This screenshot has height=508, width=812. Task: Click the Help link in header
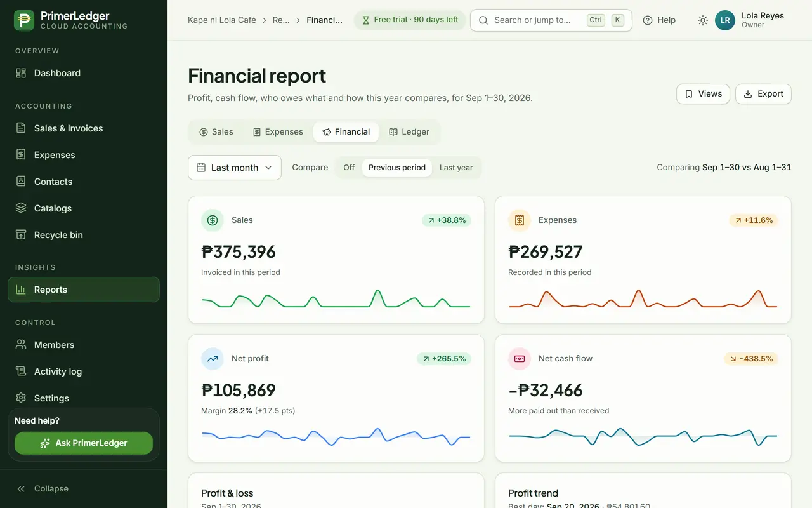pyautogui.click(x=659, y=20)
